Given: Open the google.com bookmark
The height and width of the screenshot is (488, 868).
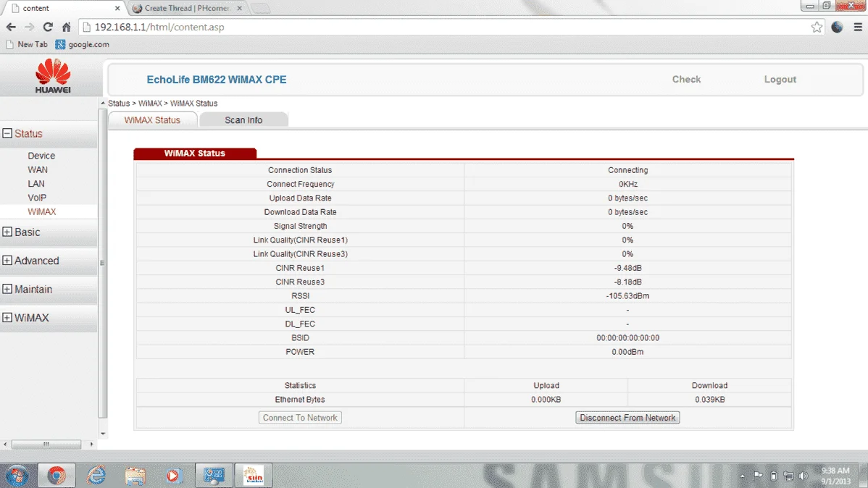Looking at the screenshot, I should point(83,44).
